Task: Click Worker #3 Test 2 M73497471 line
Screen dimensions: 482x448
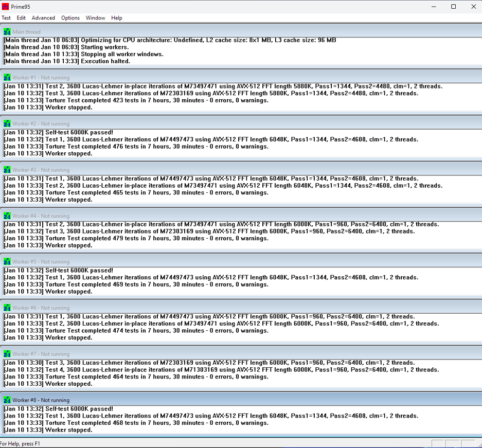Action: [x=223, y=185]
